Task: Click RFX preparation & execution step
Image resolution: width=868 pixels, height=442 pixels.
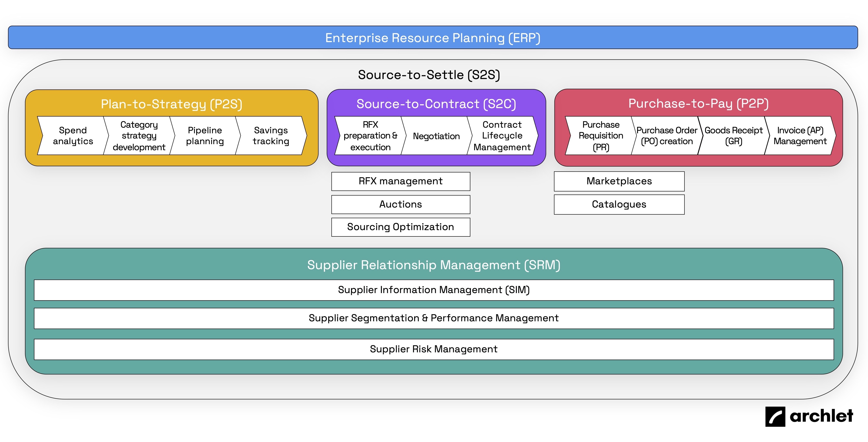Action: [x=370, y=135]
